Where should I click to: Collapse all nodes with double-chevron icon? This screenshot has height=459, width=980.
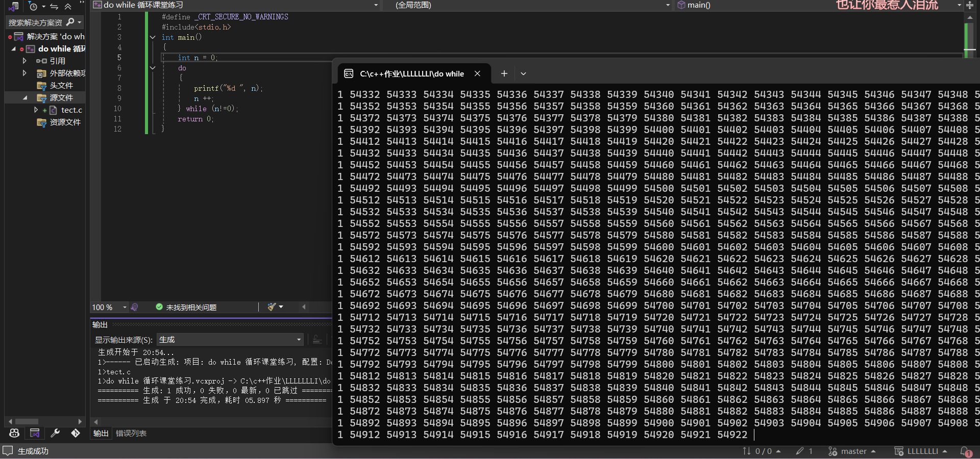pos(68,6)
